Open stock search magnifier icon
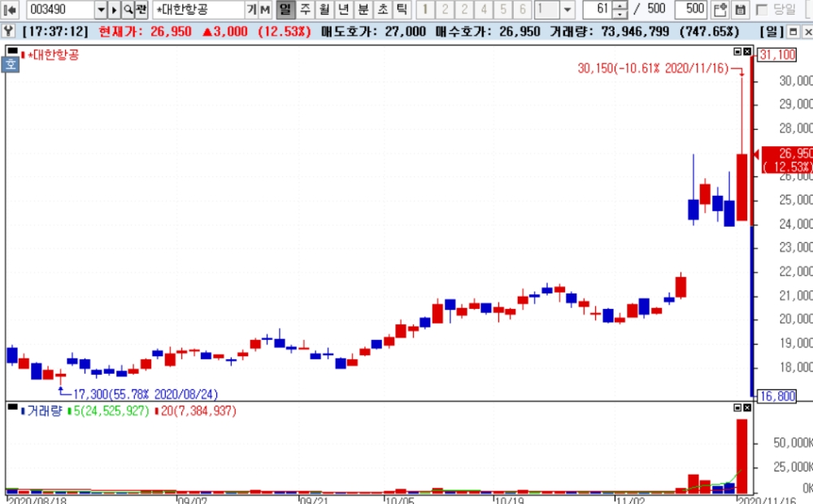813x504 pixels. pos(128,9)
